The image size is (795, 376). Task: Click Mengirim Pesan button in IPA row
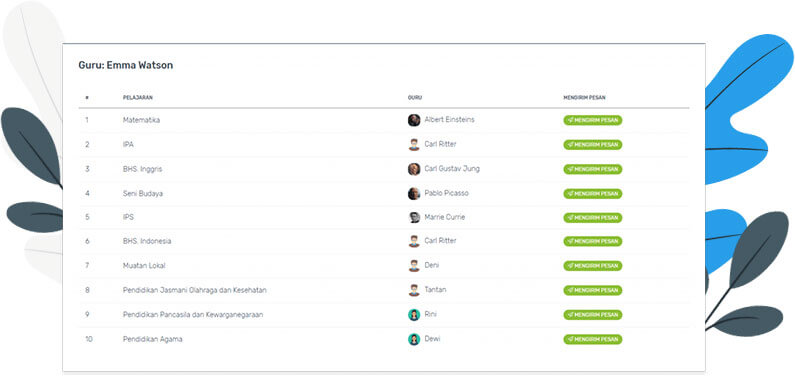593,144
